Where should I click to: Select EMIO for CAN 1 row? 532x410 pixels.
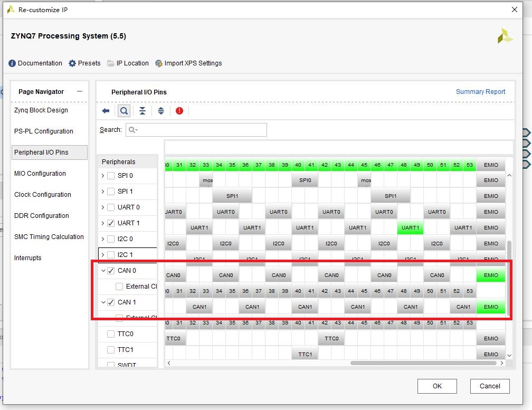[x=491, y=307]
